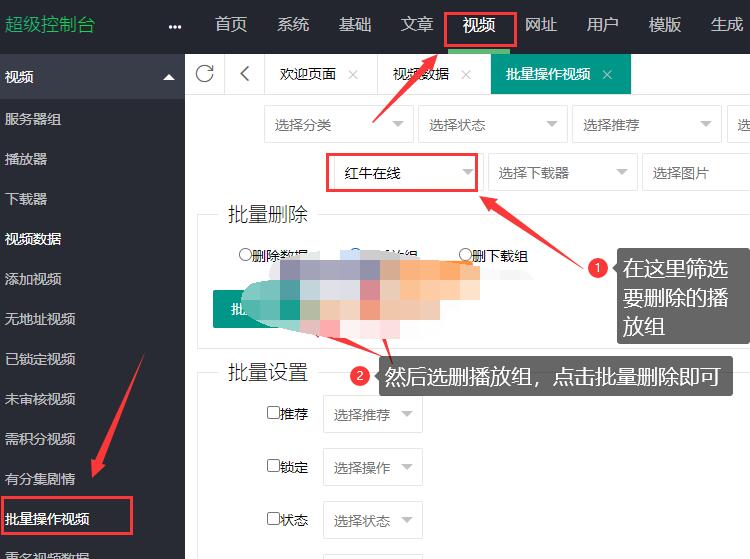Open the 选择状态 filter dropdown

pyautogui.click(x=492, y=125)
